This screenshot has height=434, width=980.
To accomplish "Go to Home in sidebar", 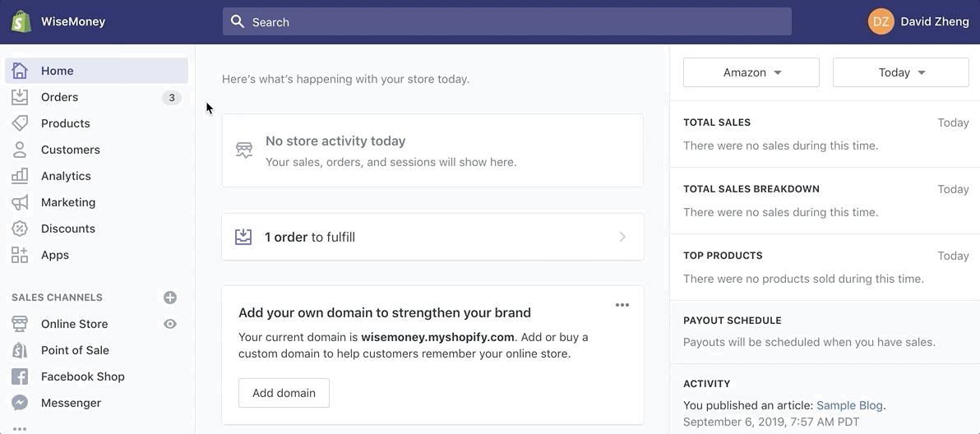I will 96,71.
